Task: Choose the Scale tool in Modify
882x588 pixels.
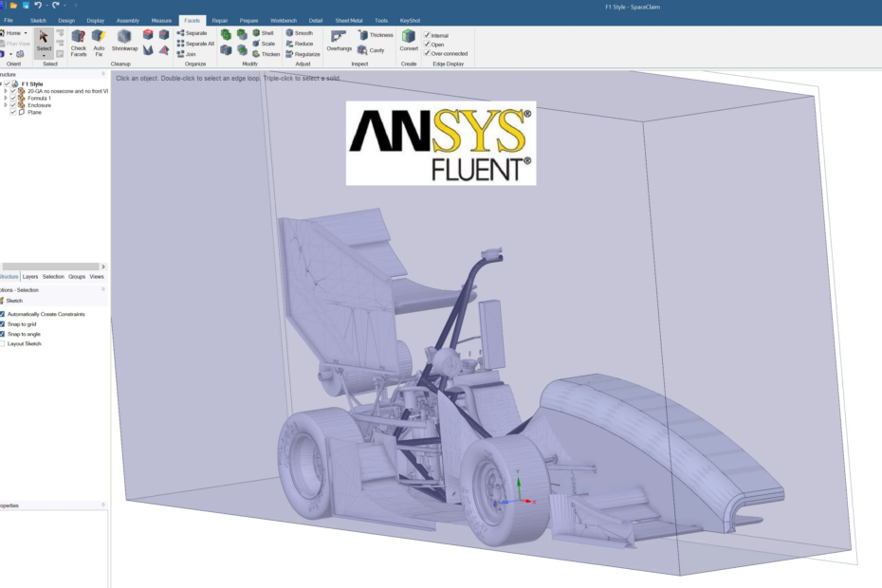Action: pyautogui.click(x=264, y=44)
